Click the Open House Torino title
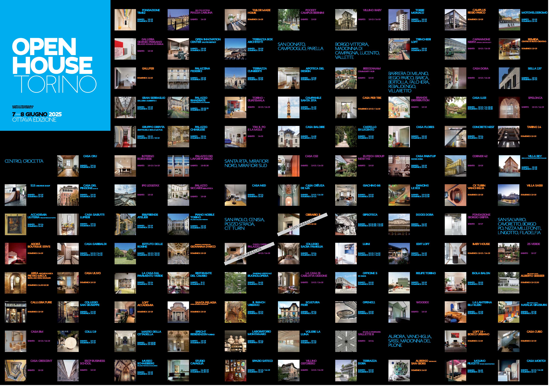The height and width of the screenshot is (392, 552). [54, 65]
